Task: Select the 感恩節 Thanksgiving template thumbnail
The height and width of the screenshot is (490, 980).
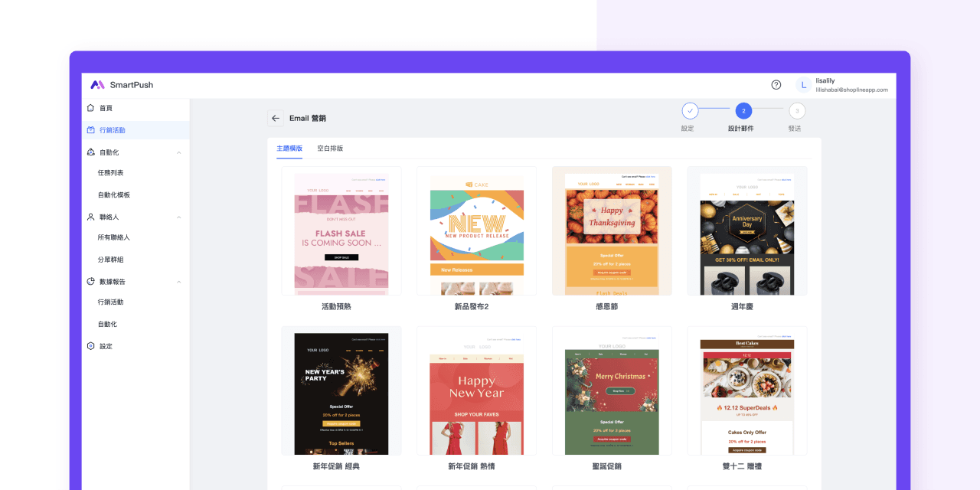Action: pyautogui.click(x=612, y=230)
